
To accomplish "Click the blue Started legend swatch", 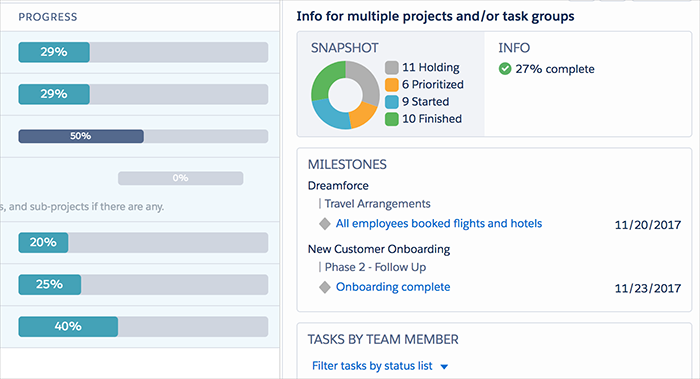I will tap(392, 102).
